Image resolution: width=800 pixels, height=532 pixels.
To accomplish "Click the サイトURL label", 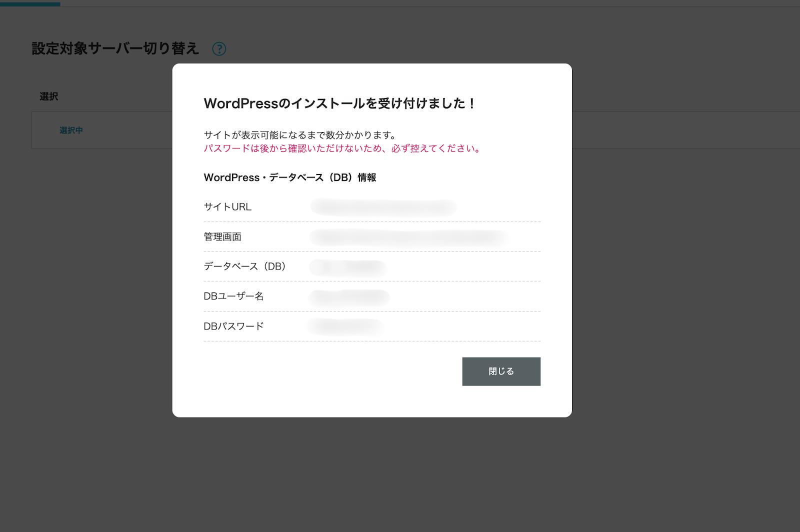I will [227, 207].
